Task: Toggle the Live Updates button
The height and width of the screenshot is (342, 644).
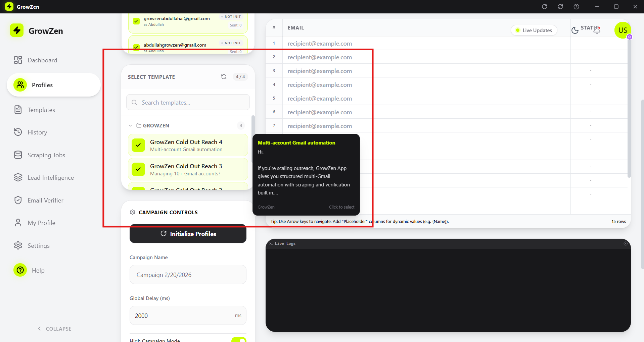Action: pos(534,30)
